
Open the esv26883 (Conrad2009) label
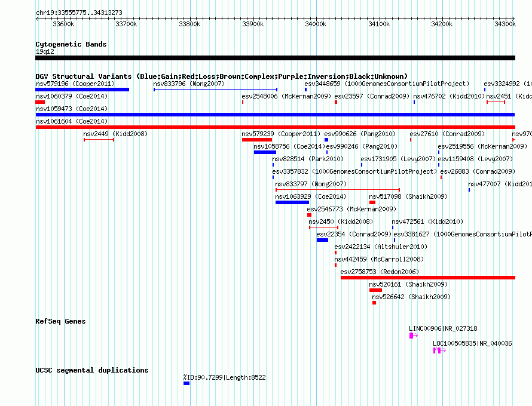(x=478, y=171)
